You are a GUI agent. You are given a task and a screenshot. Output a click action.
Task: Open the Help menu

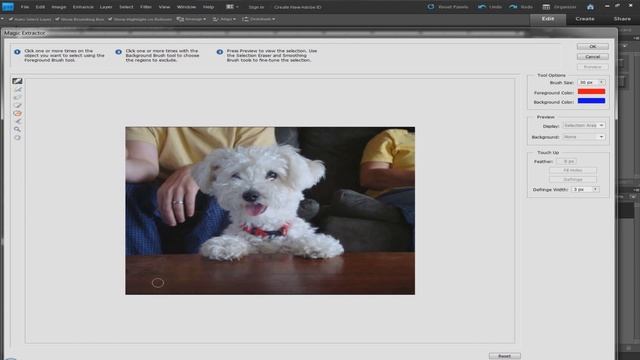coord(209,7)
